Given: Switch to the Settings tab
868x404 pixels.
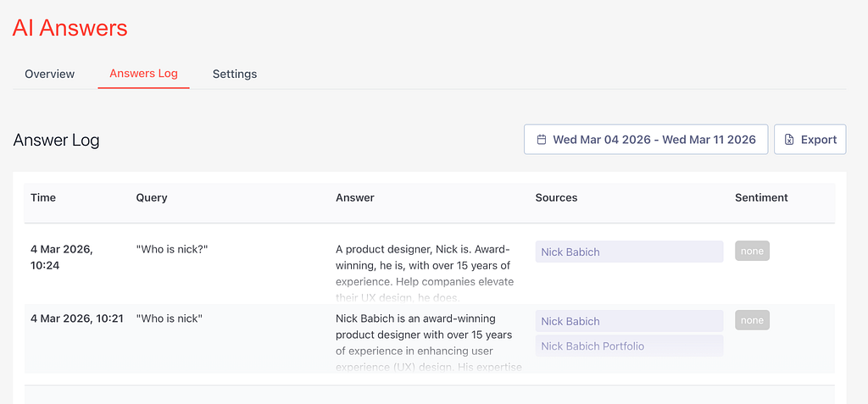Looking at the screenshot, I should pos(234,74).
